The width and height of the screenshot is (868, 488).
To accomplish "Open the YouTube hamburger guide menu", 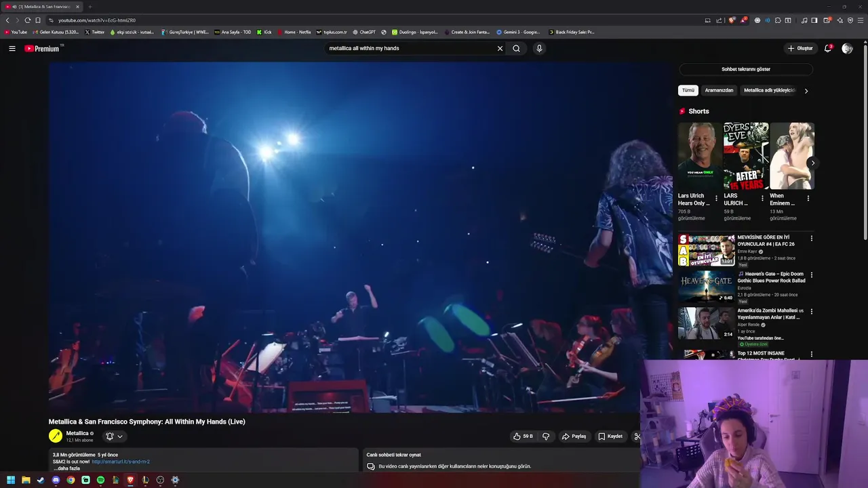I will point(12,48).
